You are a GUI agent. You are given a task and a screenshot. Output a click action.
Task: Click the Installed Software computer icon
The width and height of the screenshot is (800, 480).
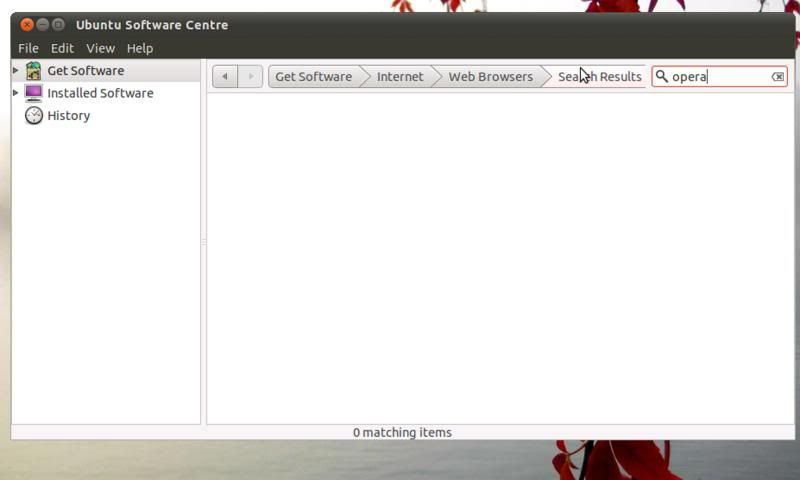coord(34,93)
